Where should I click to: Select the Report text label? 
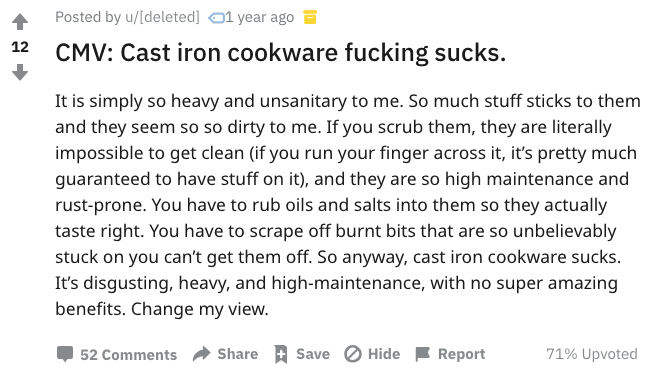click(462, 354)
